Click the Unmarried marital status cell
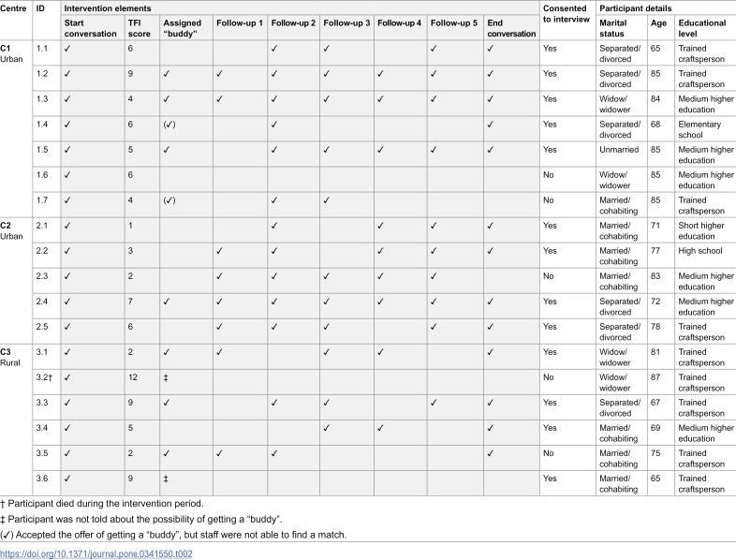The image size is (736, 560). [619, 150]
